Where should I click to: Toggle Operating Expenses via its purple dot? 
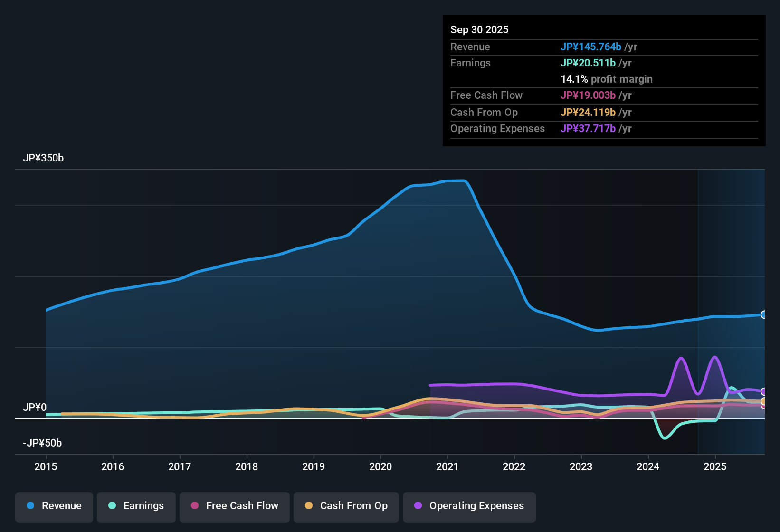coord(418,506)
